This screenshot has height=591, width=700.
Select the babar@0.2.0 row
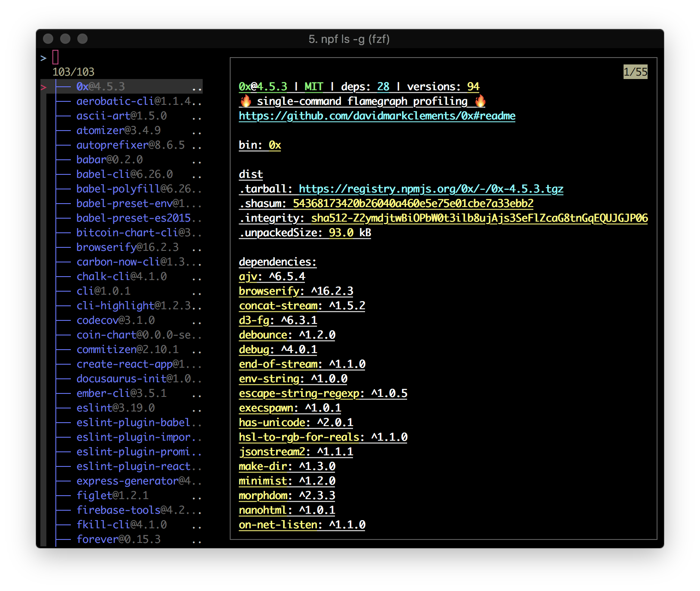pos(122,160)
